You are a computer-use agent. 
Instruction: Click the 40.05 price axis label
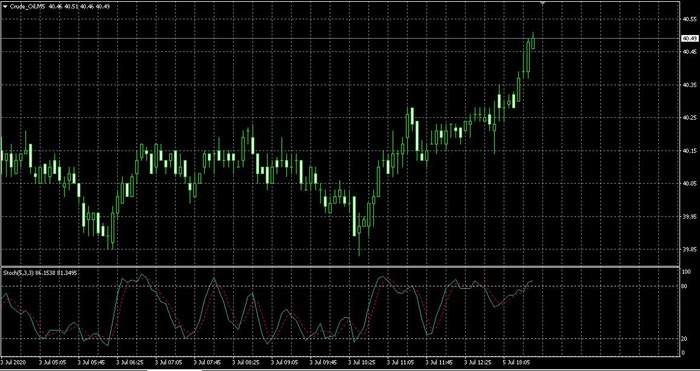click(690, 183)
